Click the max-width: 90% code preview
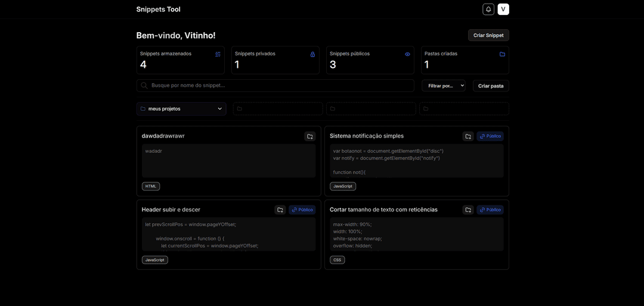This screenshot has height=306, width=644. [416, 234]
